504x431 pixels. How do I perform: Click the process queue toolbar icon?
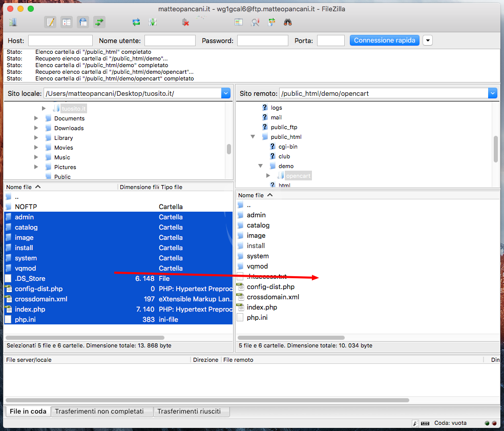(153, 22)
